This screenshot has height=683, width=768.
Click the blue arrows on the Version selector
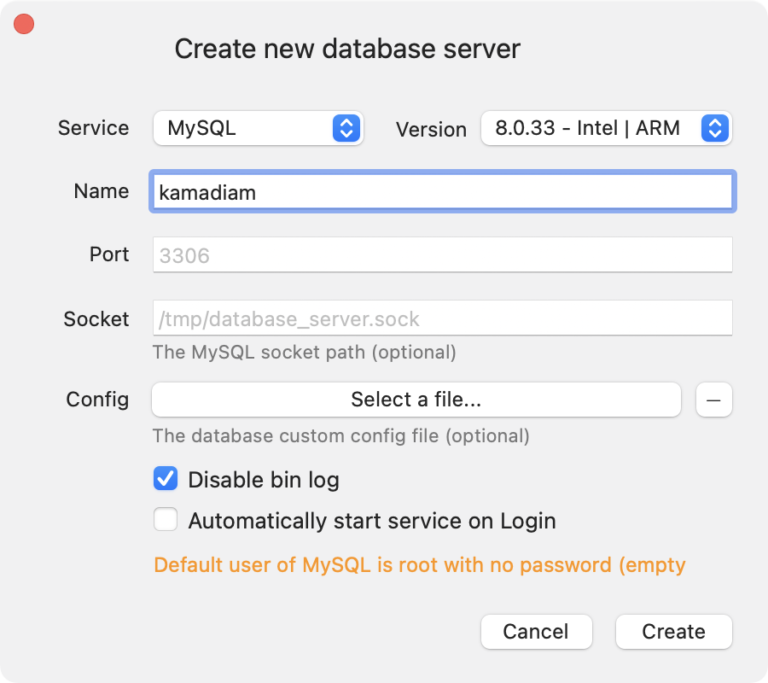pyautogui.click(x=713, y=128)
